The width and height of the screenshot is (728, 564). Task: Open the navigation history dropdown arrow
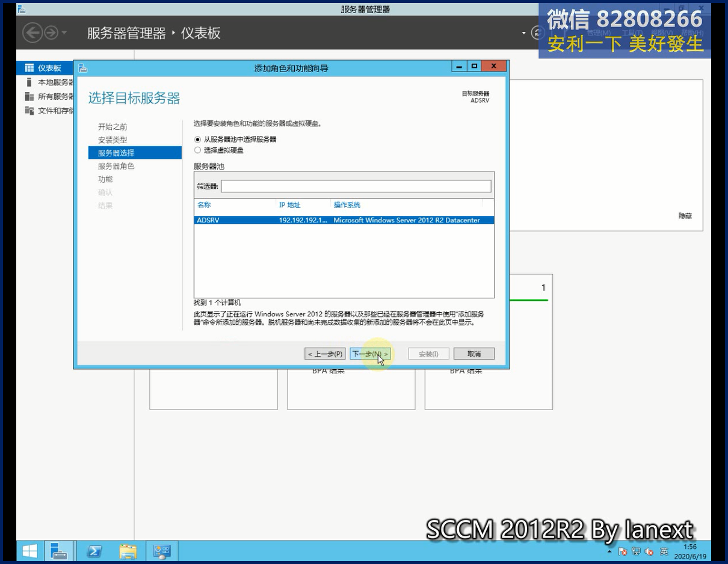(x=64, y=33)
